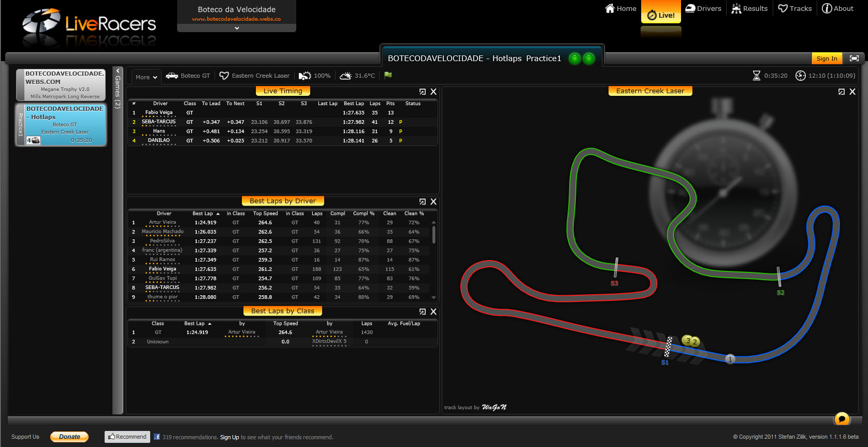Click the Sign In button
Viewport: 868px width, 447px height.
click(x=827, y=59)
